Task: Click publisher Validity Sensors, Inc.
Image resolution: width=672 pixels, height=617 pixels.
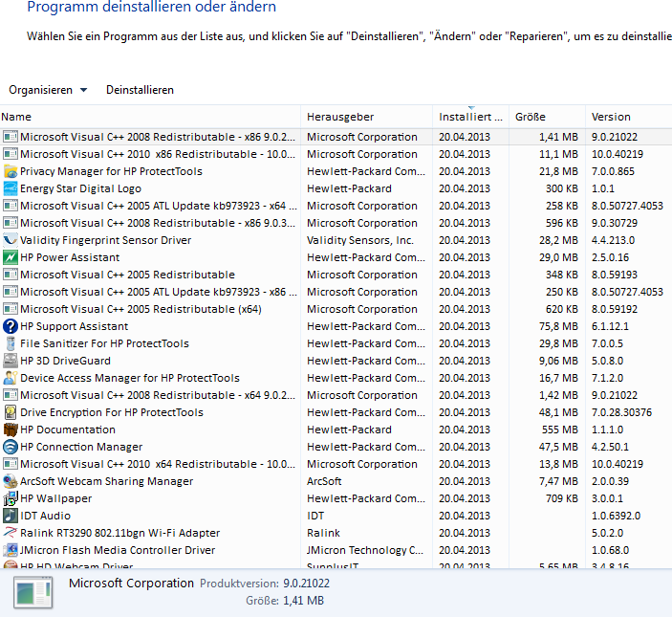Action: pyautogui.click(x=360, y=240)
